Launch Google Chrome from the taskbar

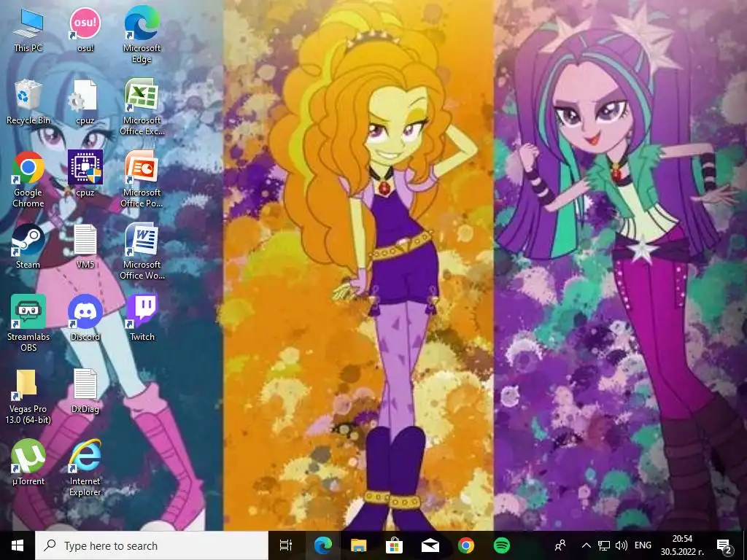pos(466,545)
